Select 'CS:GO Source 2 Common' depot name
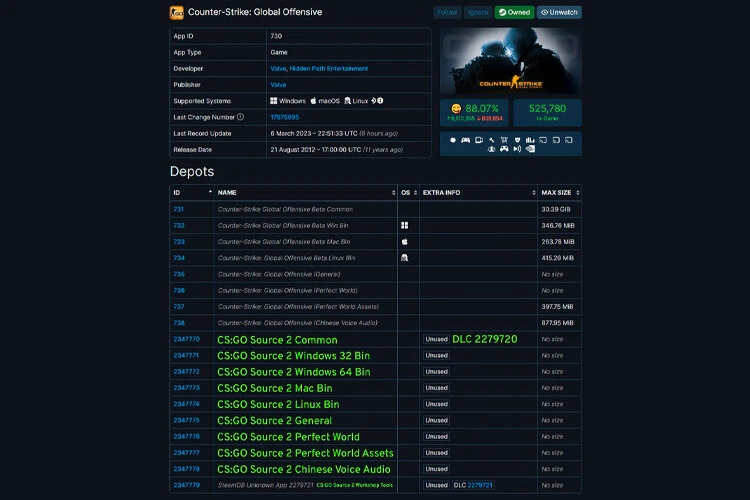 277,340
